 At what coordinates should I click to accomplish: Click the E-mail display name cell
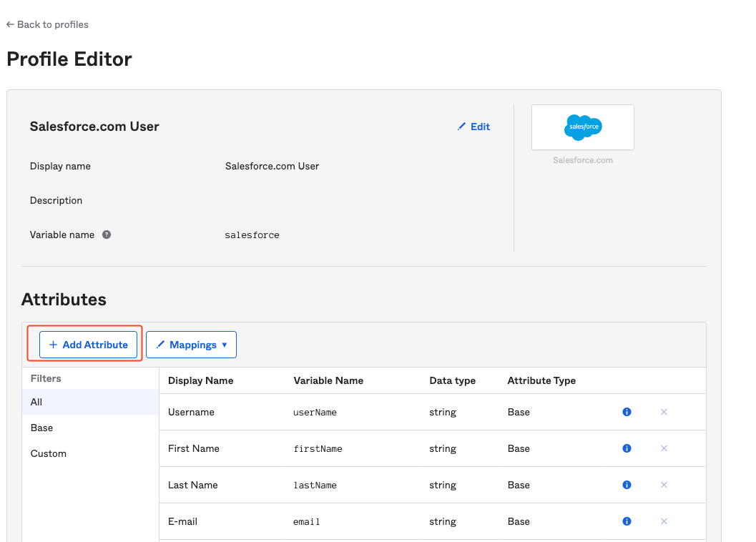(182, 521)
